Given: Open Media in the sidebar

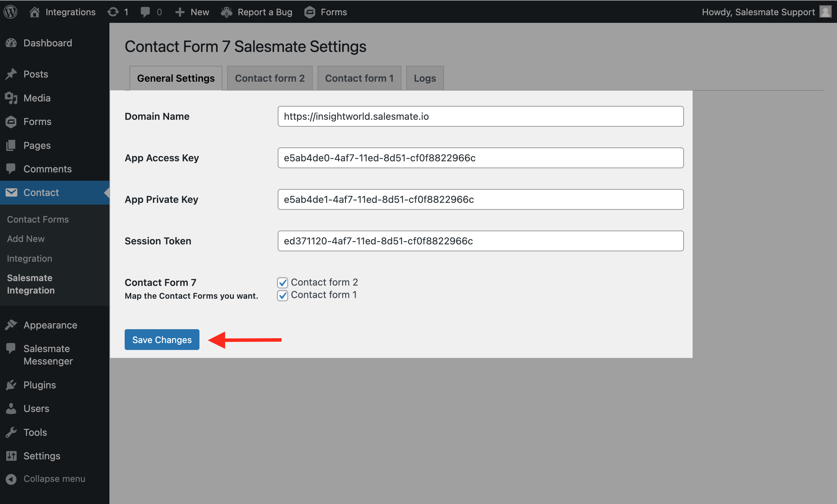Looking at the screenshot, I should pyautogui.click(x=37, y=98).
